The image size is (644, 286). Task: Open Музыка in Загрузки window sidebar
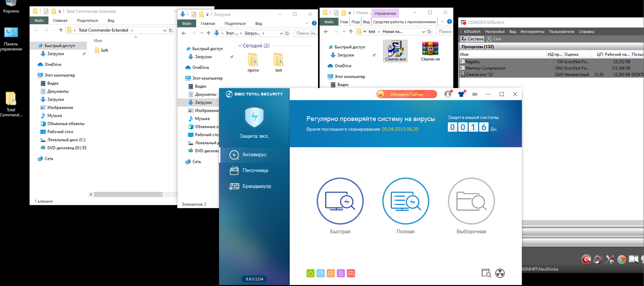coord(203,119)
